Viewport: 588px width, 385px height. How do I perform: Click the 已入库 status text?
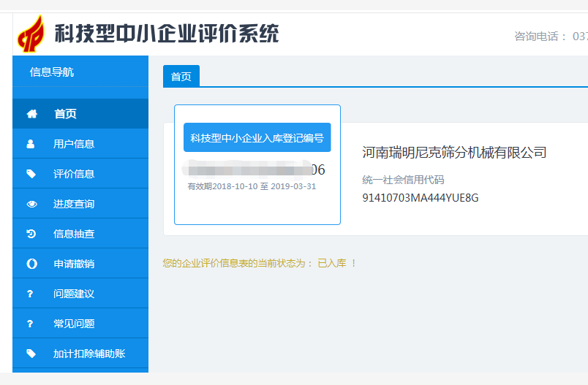(331, 263)
